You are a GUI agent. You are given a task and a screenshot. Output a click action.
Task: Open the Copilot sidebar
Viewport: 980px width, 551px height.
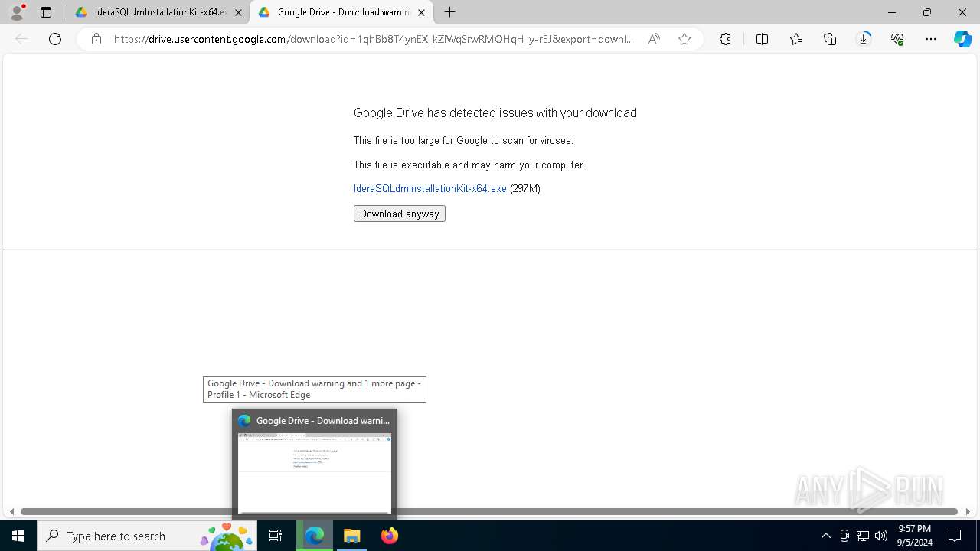(x=962, y=39)
